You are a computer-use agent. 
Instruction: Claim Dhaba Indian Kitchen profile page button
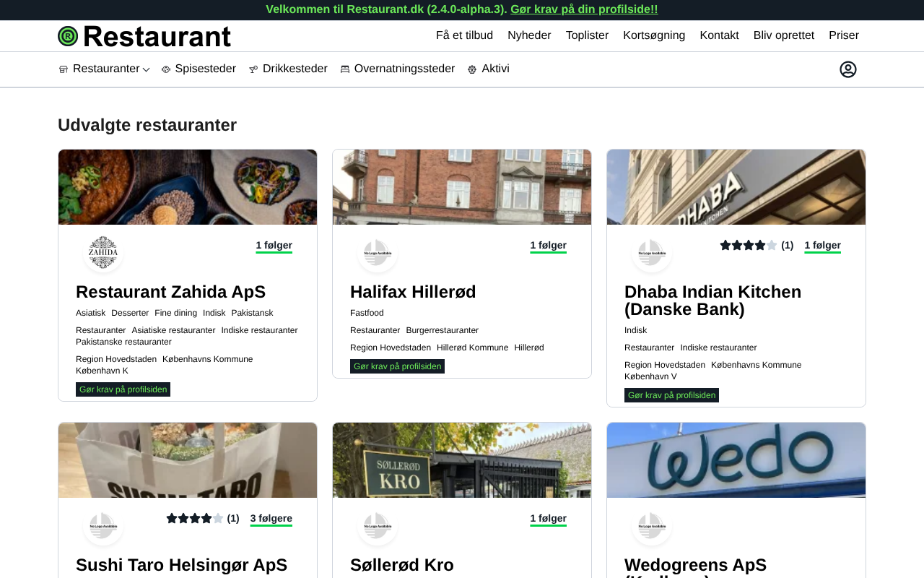pos(671,395)
